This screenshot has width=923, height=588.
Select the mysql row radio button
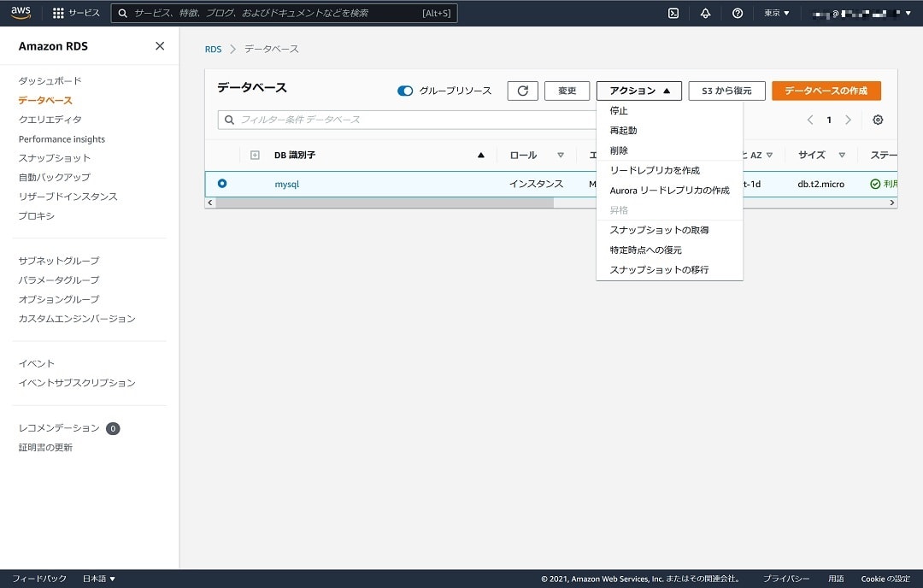click(x=222, y=183)
